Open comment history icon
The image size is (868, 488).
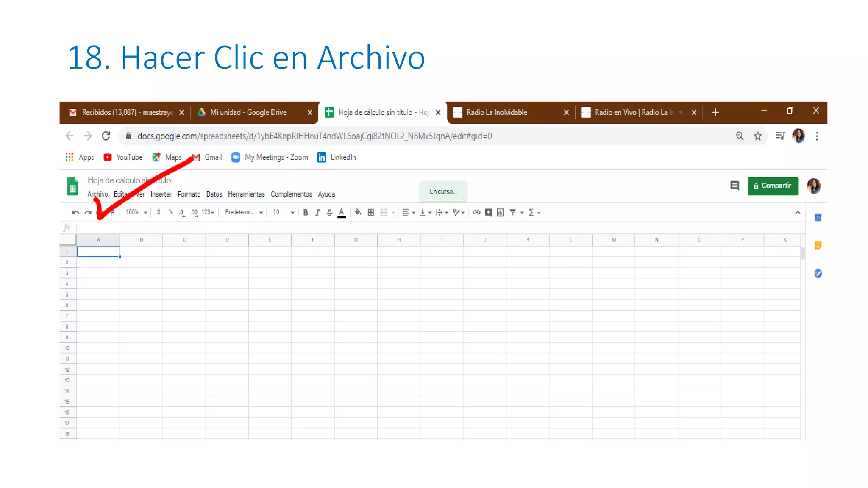734,186
